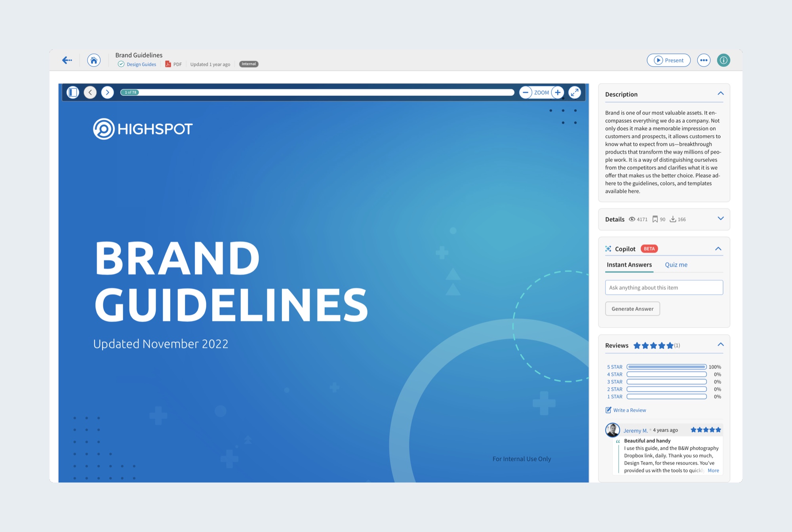Click the 4 STAR rating bar
This screenshot has width=792, height=532.
(666, 374)
